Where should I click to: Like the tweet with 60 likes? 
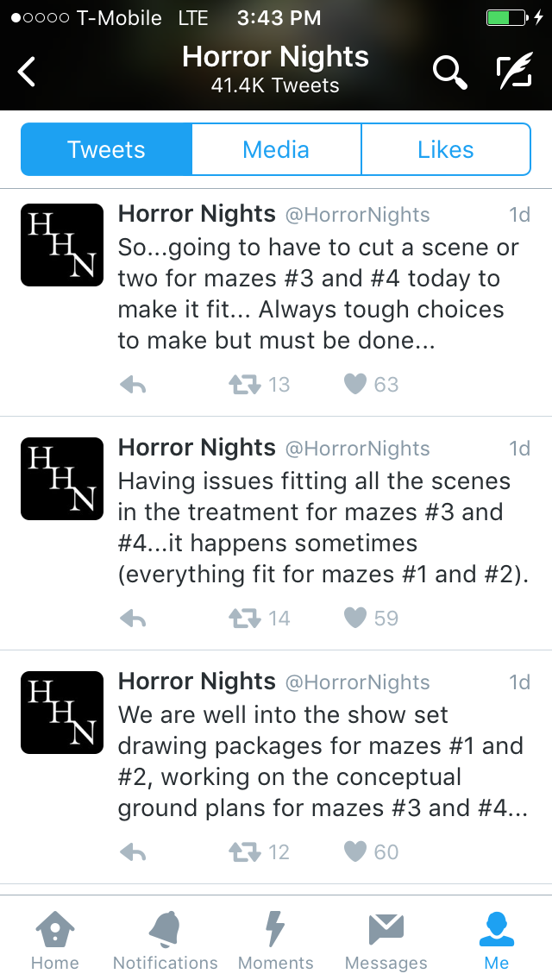tap(355, 852)
